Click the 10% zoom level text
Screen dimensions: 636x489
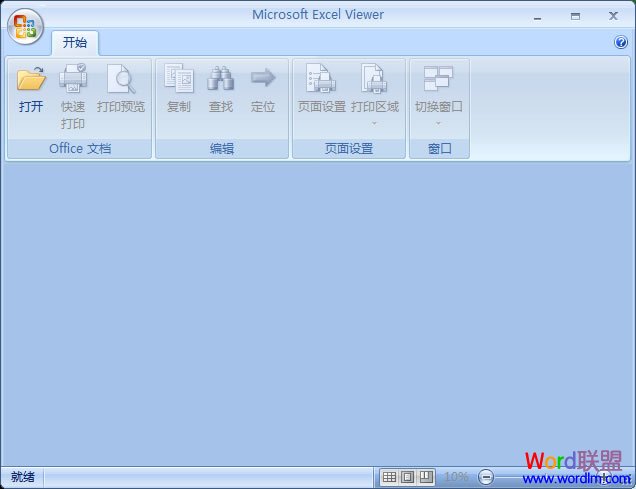coord(456,477)
